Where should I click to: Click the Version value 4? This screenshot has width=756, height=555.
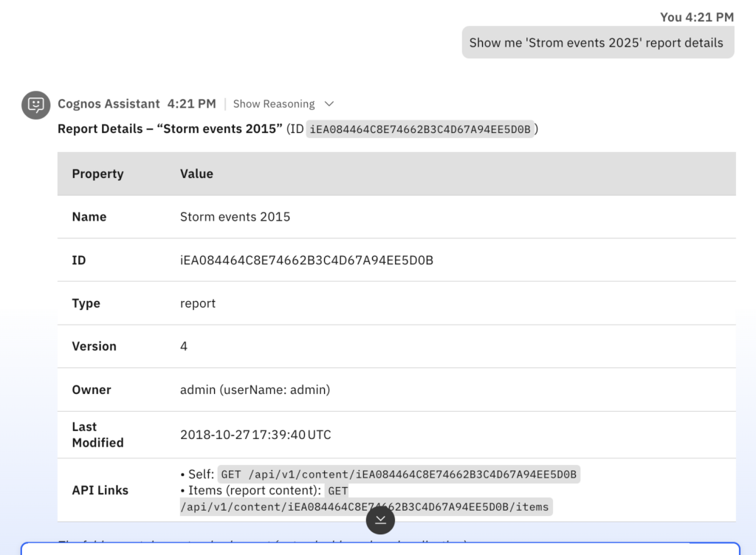coord(184,346)
